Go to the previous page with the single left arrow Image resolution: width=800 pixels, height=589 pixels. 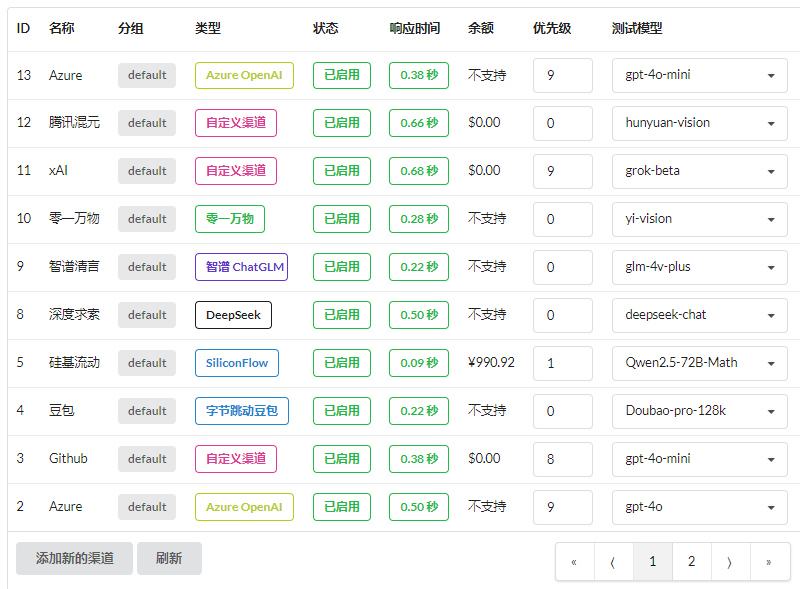pyautogui.click(x=614, y=561)
